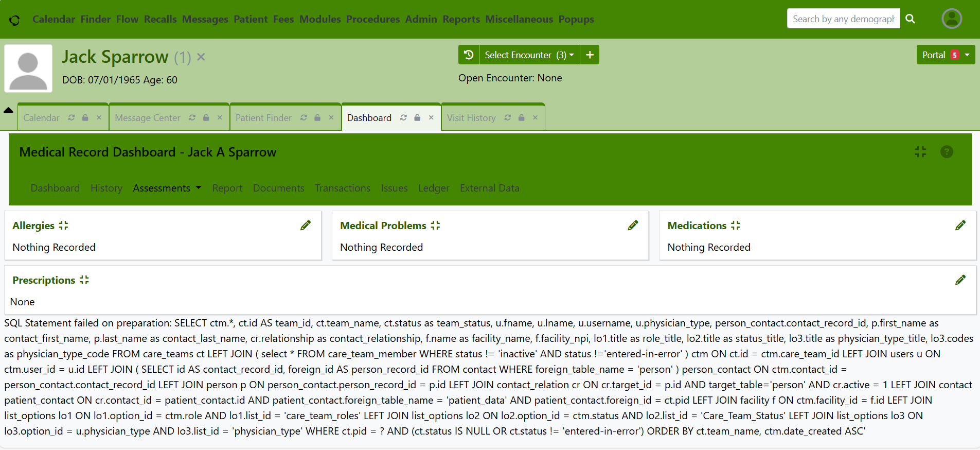This screenshot has width=980, height=450.
Task: Toggle lock on Dashboard tab
Action: [417, 118]
